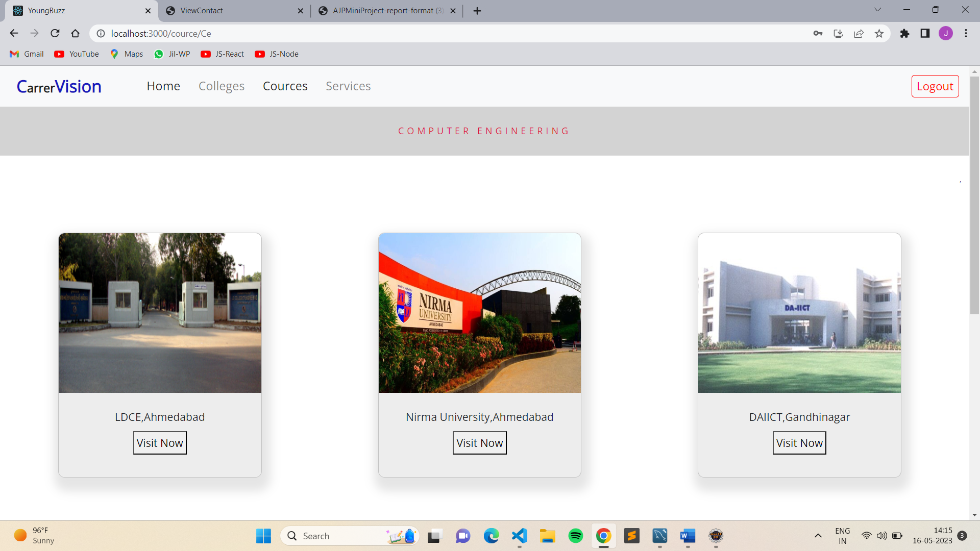Open the extensions puzzle icon
This screenshot has width=980, height=551.
click(x=905, y=33)
